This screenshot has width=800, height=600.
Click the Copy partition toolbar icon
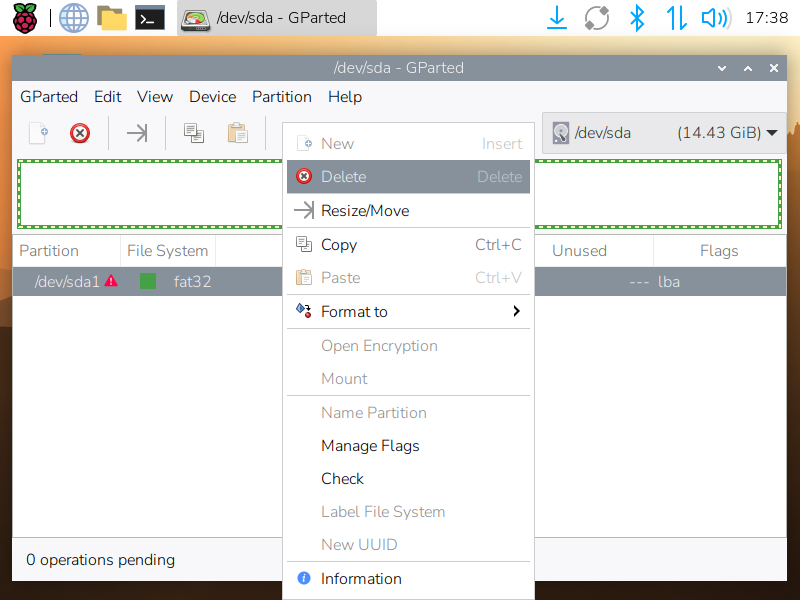pyautogui.click(x=194, y=133)
